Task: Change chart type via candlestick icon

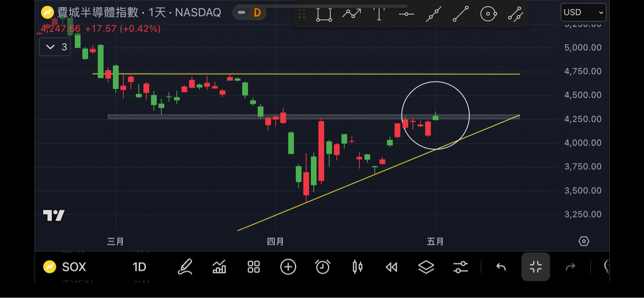Action: point(357,267)
